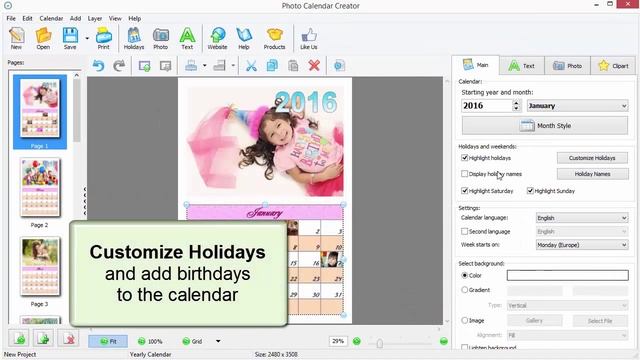Viewport: 640px width, 360px height.
Task: Click the background color swatch box
Action: 568,276
